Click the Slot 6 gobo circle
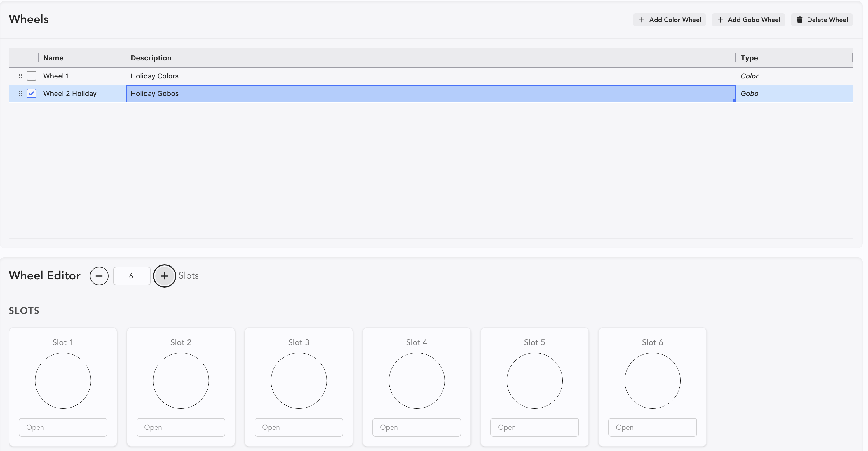868x451 pixels. click(x=652, y=381)
